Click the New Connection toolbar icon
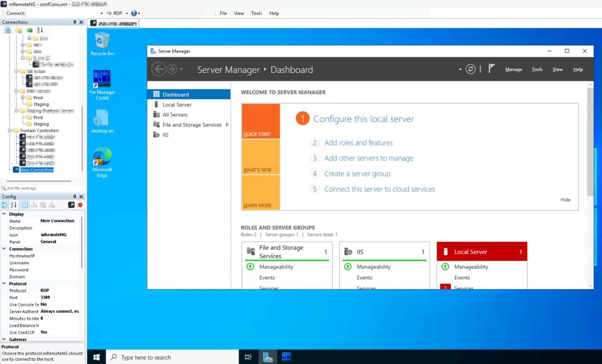Viewport: 602px width, 364px height. pyautogui.click(x=8, y=30)
